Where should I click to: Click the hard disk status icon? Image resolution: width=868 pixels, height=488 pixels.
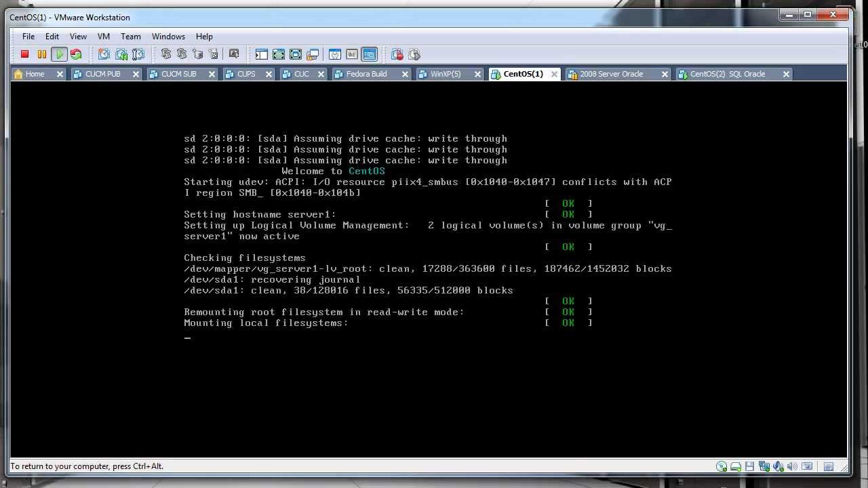click(x=736, y=466)
